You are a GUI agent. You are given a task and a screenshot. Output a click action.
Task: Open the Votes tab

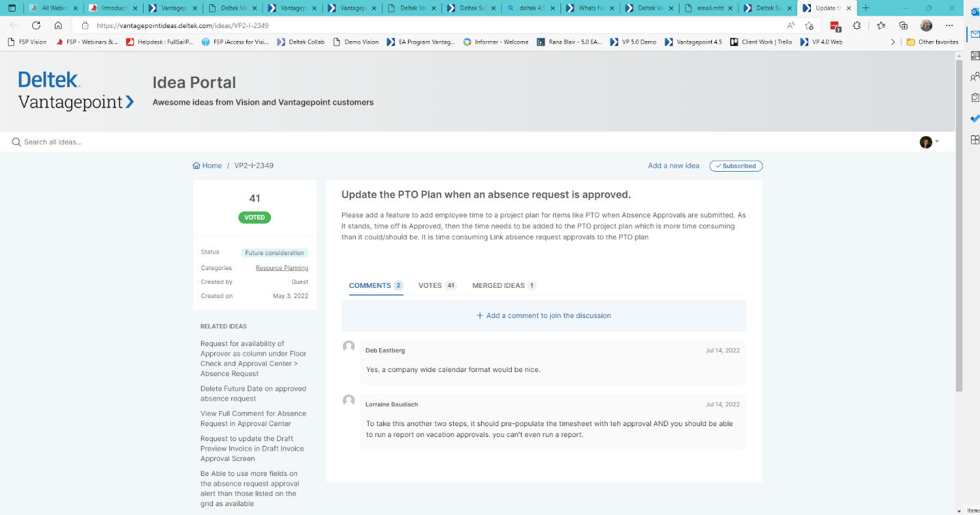click(437, 285)
